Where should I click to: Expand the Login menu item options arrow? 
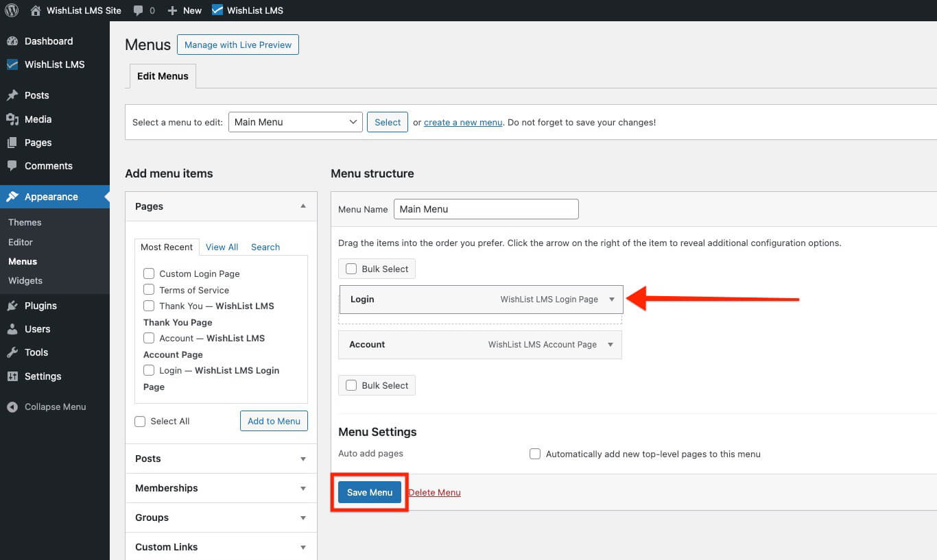pos(612,300)
